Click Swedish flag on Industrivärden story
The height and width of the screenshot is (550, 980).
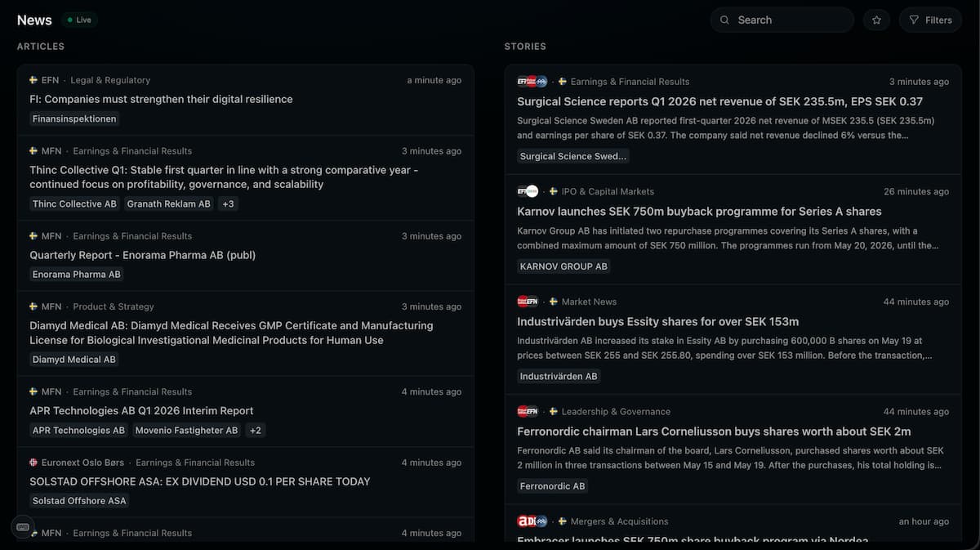[x=553, y=302]
